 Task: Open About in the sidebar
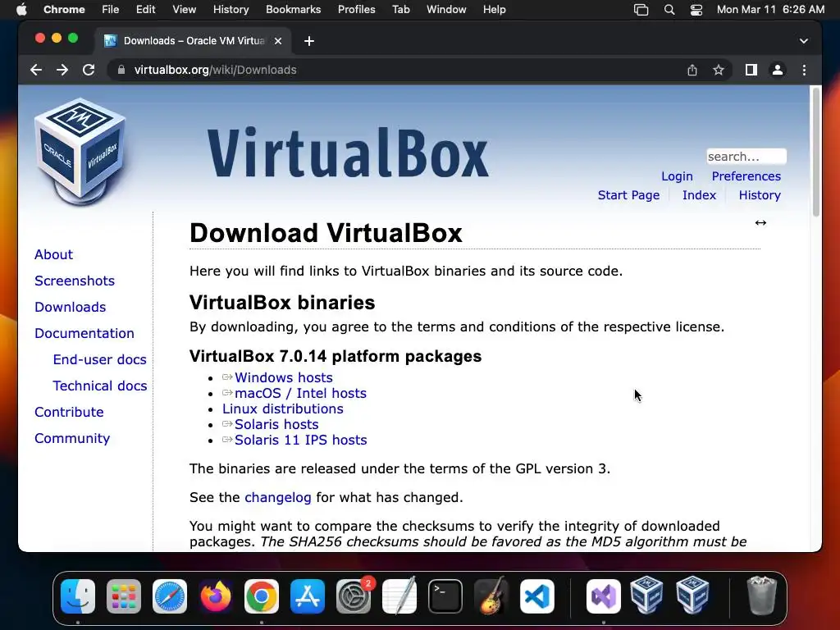click(x=53, y=254)
